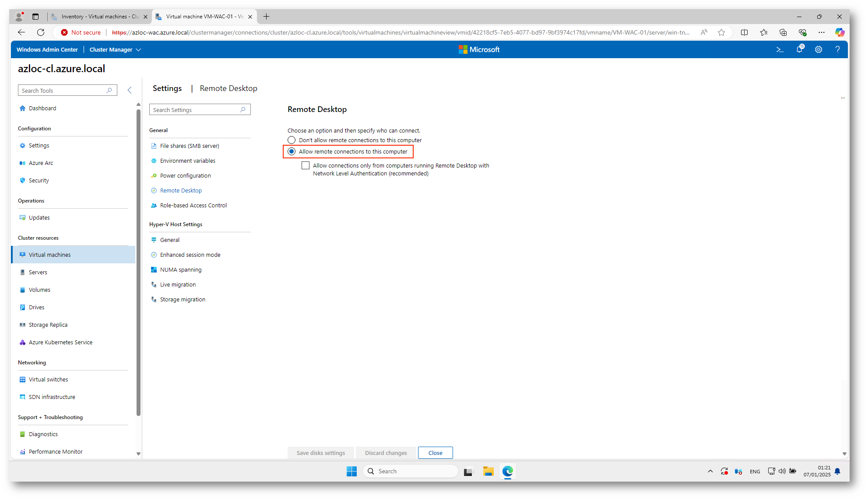Open the clock and date in taskbar
868x500 pixels.
817,471
